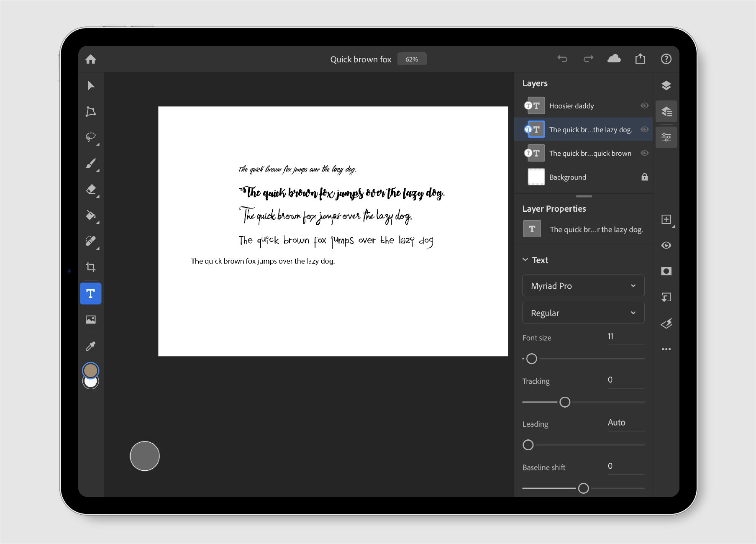756x544 pixels.
Task: Pick the Paint Bucket fill tool
Action: point(90,216)
